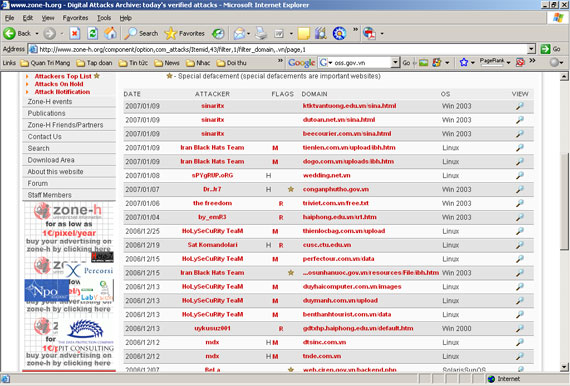The height and width of the screenshot is (386, 570).
Task: View mirror for wedding.net.vn row
Action: point(520,176)
